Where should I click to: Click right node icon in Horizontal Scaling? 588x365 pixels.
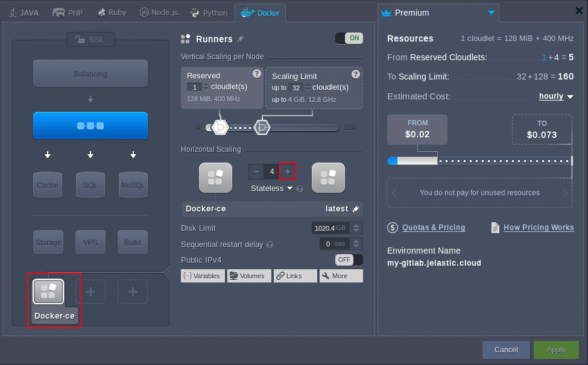(328, 178)
